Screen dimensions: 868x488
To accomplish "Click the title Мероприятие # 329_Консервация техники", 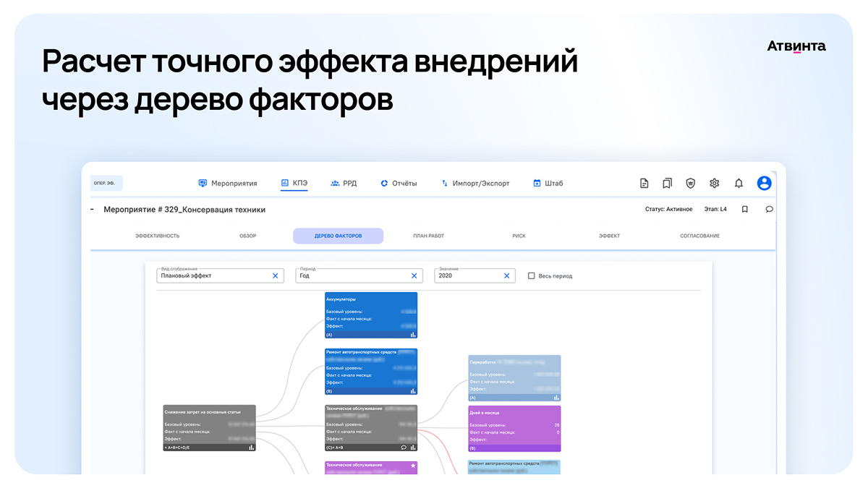I will (184, 210).
